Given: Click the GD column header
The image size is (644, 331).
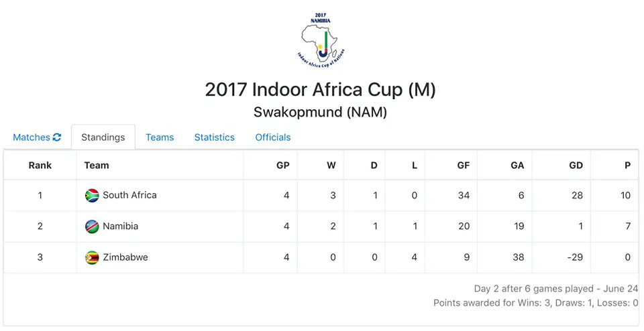Looking at the screenshot, I should [576, 165].
